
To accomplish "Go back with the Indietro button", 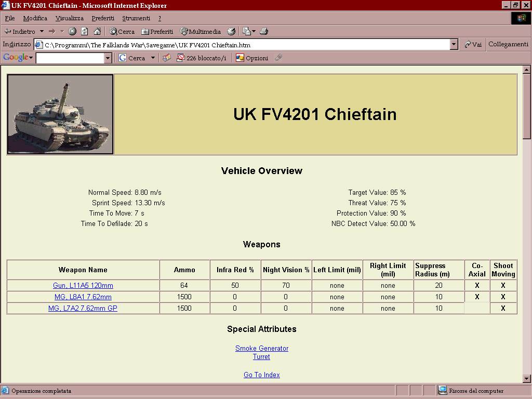I will (20, 32).
